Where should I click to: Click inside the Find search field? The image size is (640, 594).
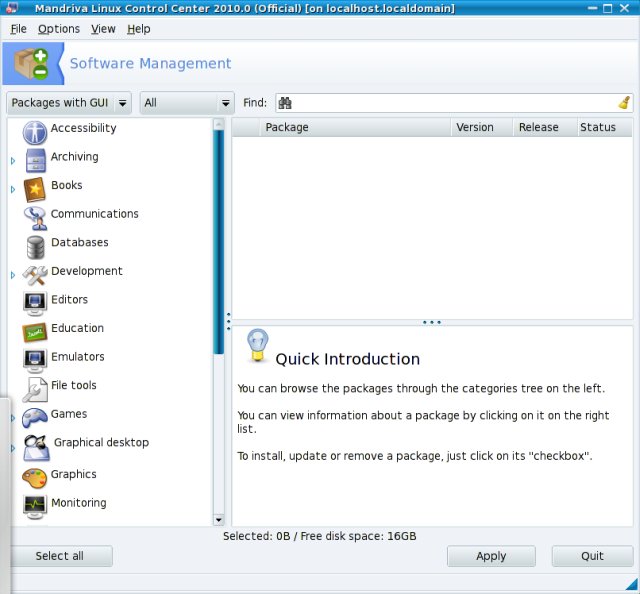click(454, 103)
